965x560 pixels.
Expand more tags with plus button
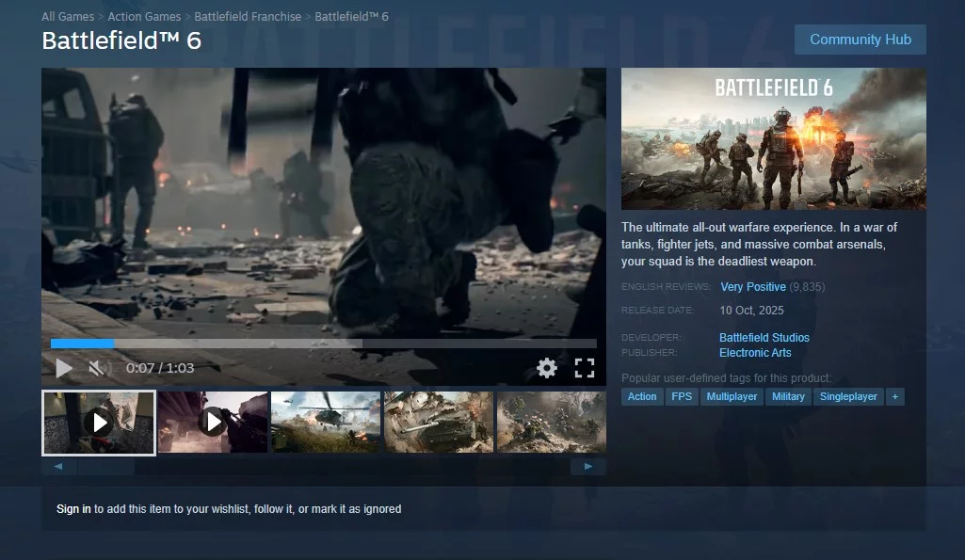(x=895, y=396)
